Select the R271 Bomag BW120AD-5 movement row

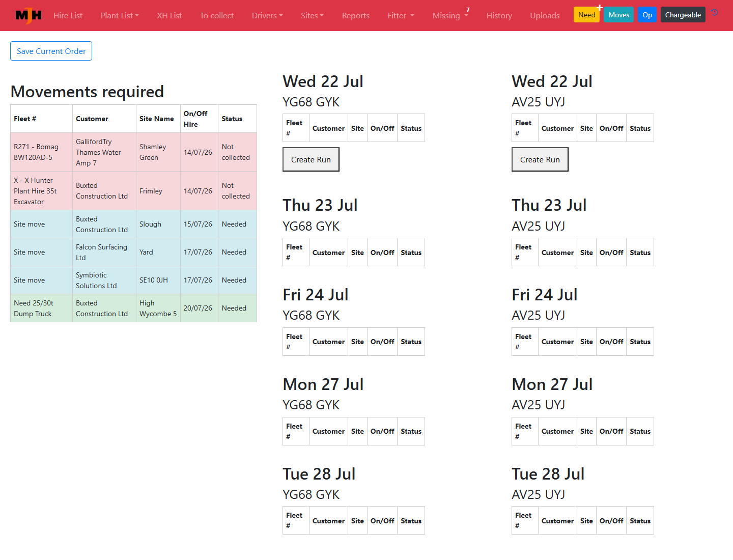133,152
